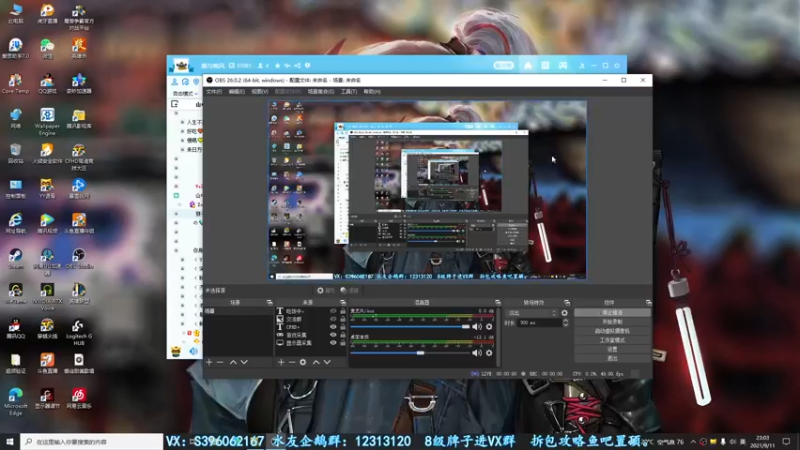800x450 pixels.
Task: Click the star favorite icon in blue window
Action: 278,65
